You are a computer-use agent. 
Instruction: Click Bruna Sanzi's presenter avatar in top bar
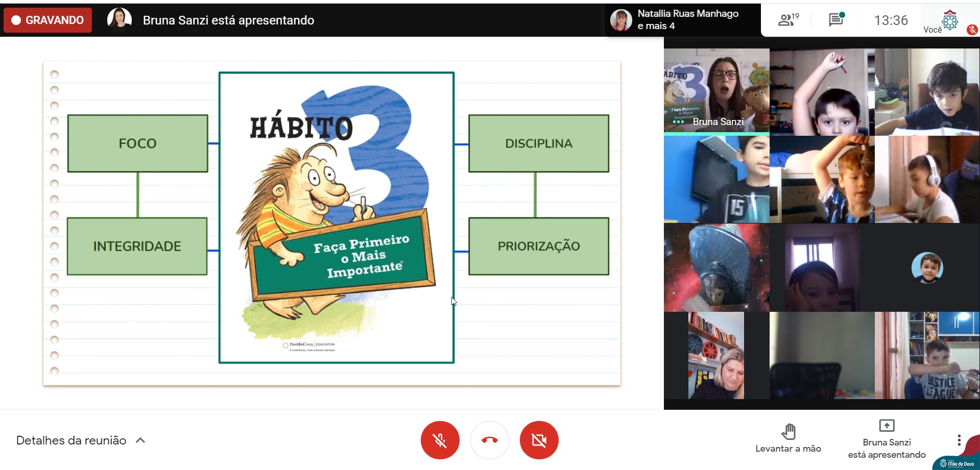point(119,20)
